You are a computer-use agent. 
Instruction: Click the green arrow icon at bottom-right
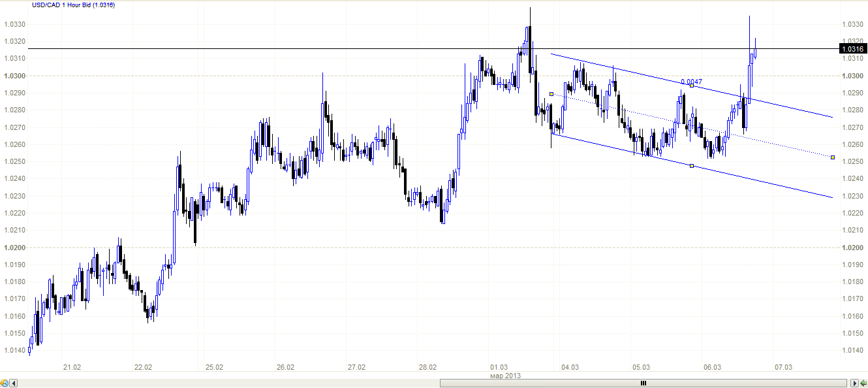863,383
